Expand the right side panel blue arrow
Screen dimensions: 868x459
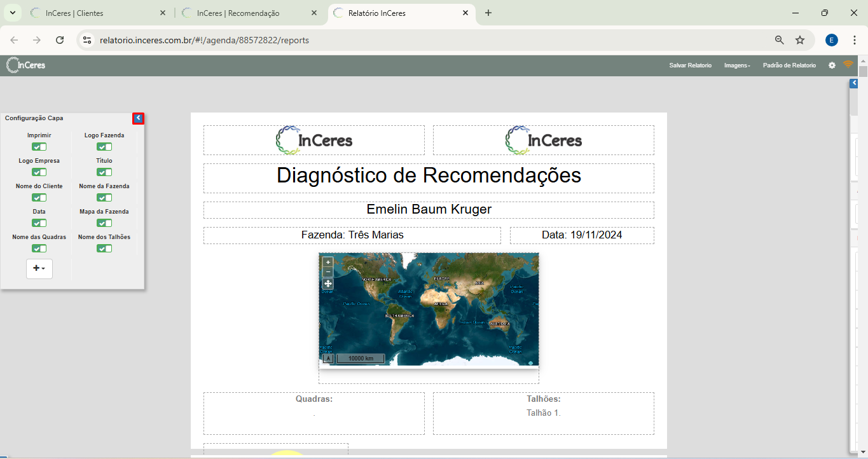coord(854,83)
